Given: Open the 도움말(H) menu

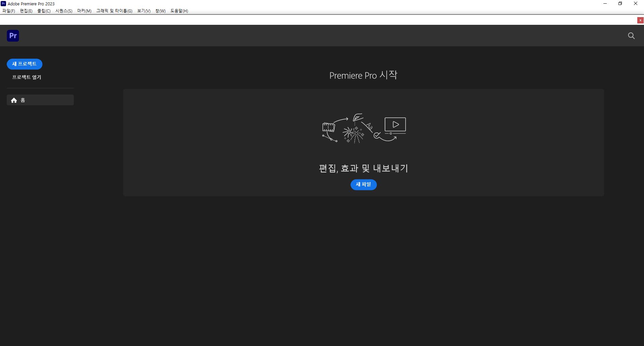Looking at the screenshot, I should click(179, 11).
